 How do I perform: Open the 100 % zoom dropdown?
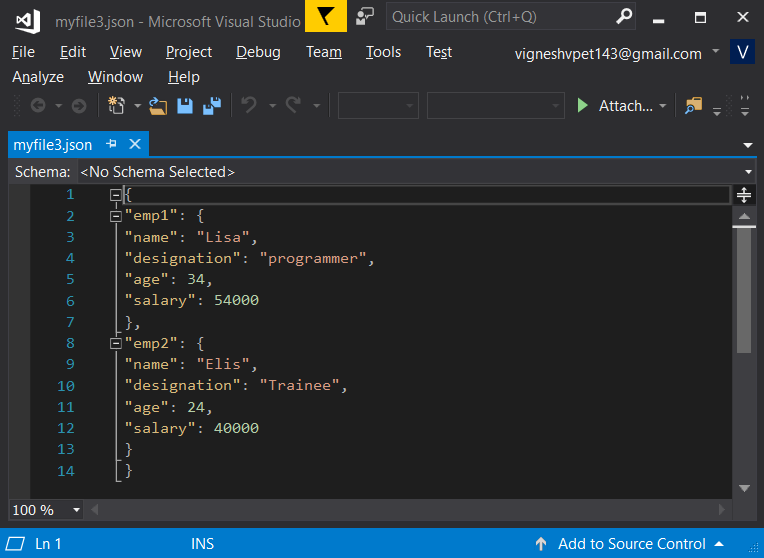pos(76,510)
